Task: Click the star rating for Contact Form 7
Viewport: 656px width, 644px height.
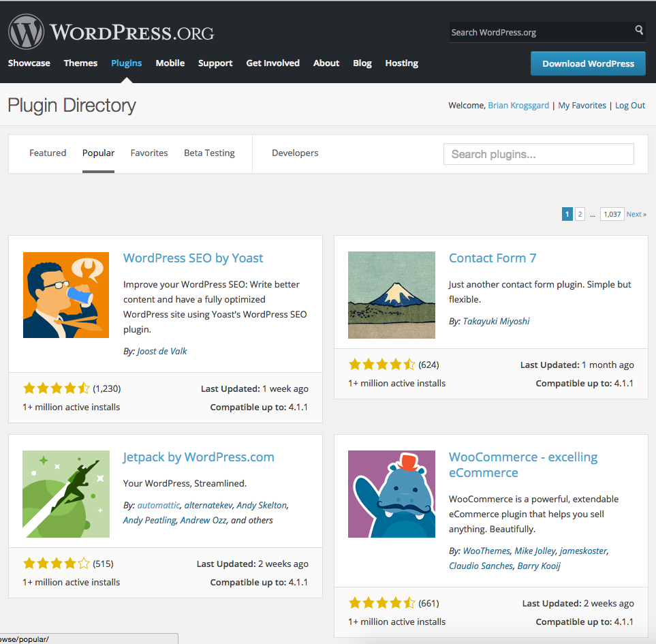Action: click(382, 365)
